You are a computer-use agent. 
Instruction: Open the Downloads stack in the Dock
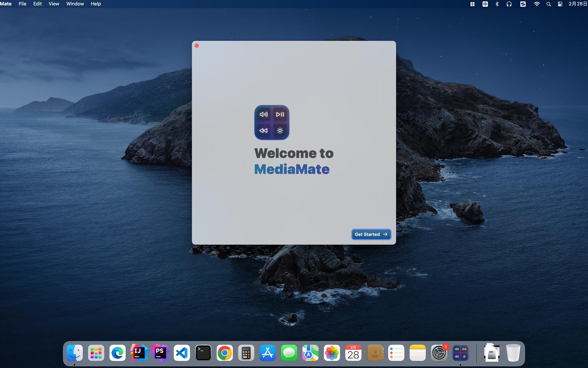(492, 353)
